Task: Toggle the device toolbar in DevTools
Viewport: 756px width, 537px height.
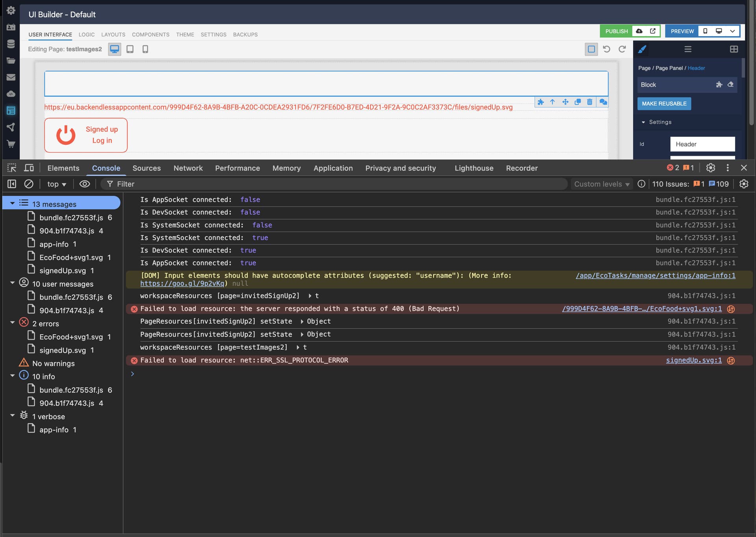Action: [x=29, y=168]
